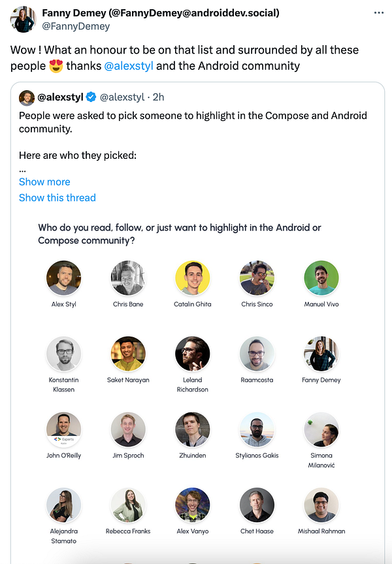The width and height of the screenshot is (392, 564).
Task: Click Leland Richardson's profile picture
Action: pyautogui.click(x=192, y=354)
